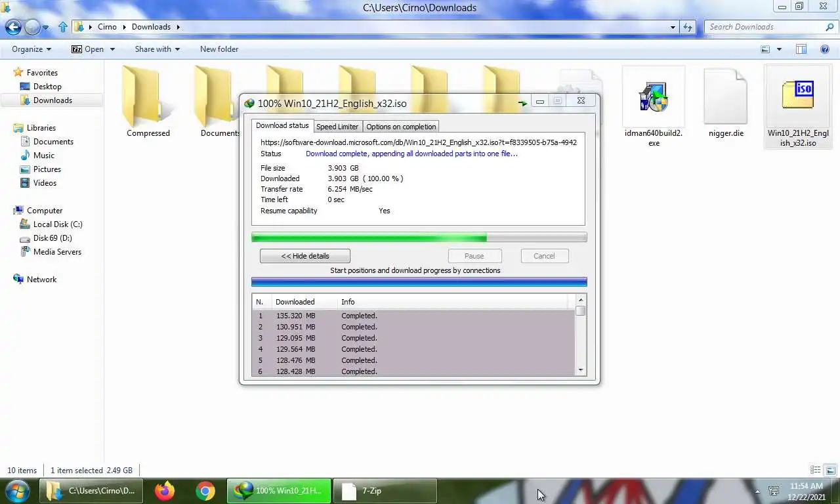Expand the view options dropdown arrow
This screenshot has width=840, height=504.
(x=780, y=49)
